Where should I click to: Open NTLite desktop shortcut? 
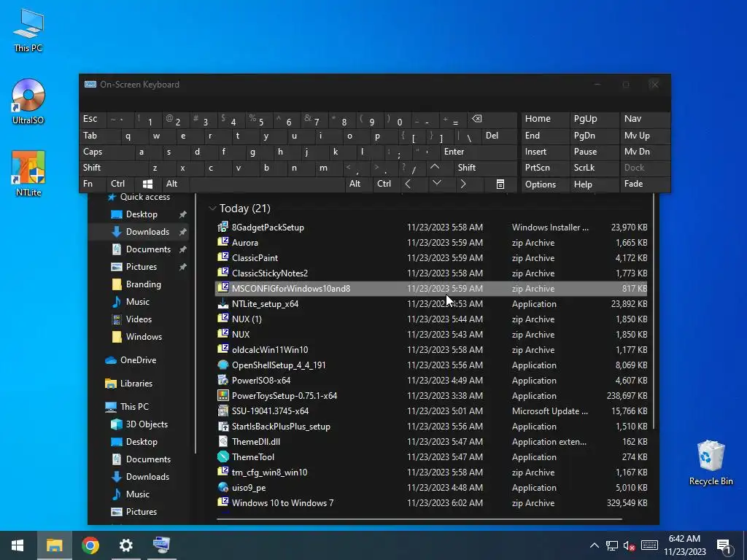pos(28,174)
